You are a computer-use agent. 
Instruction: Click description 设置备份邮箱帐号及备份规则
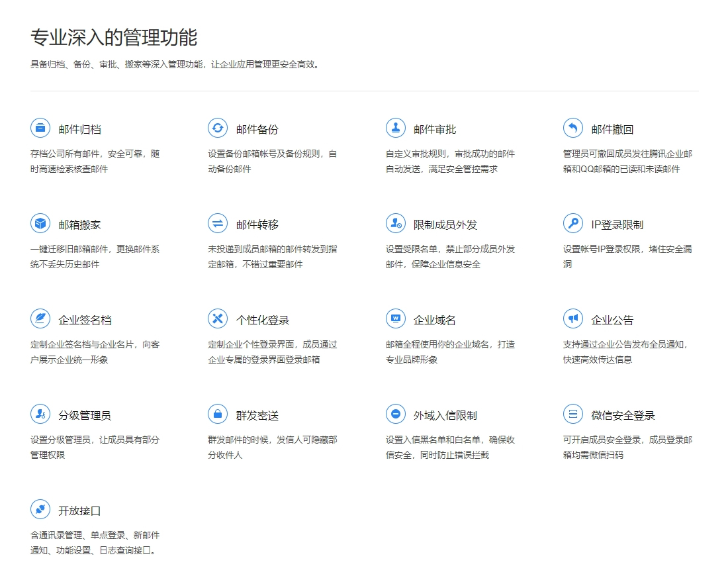[273, 161]
